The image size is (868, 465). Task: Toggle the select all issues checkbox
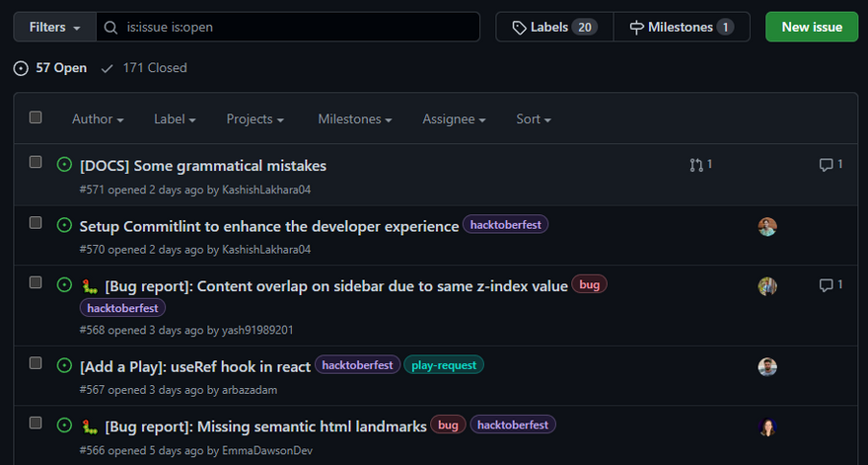[x=36, y=117]
